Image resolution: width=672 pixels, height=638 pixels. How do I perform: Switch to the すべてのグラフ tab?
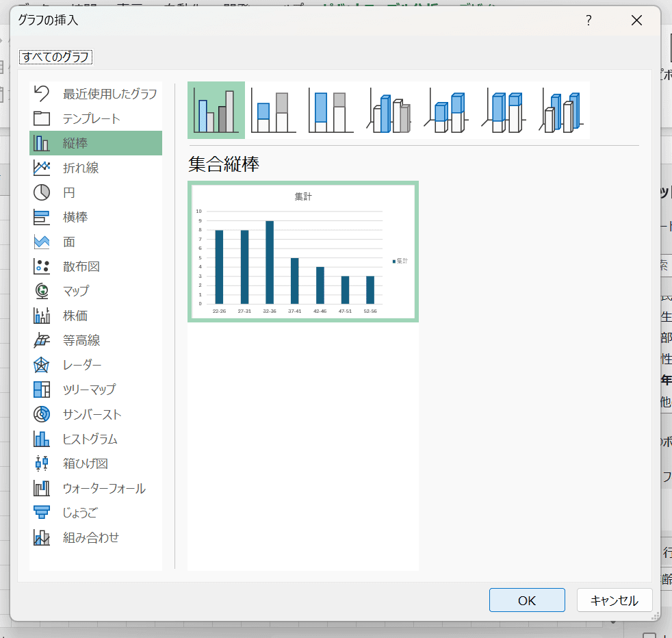point(55,57)
